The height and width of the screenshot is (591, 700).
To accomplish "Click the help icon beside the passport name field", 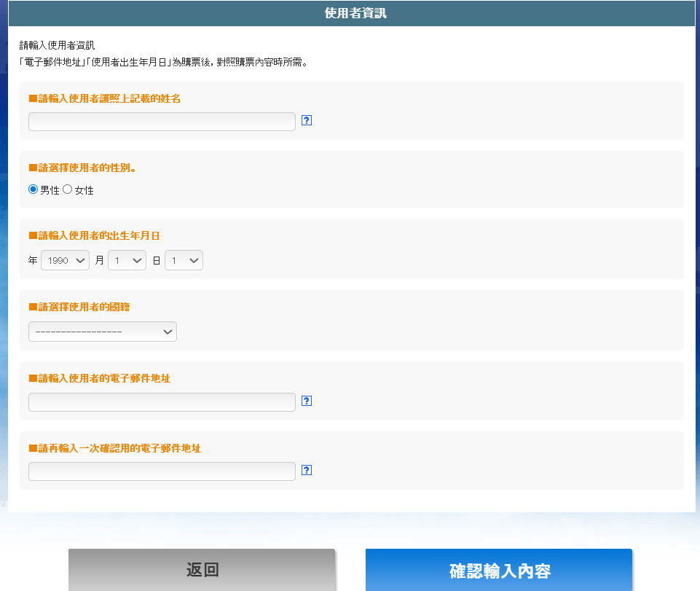I will pos(307,121).
